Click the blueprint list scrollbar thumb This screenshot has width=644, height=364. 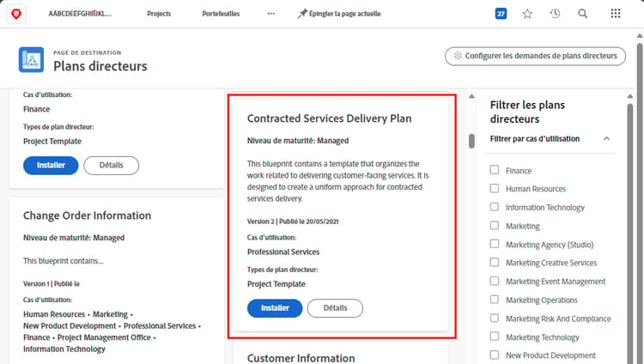[x=471, y=141]
